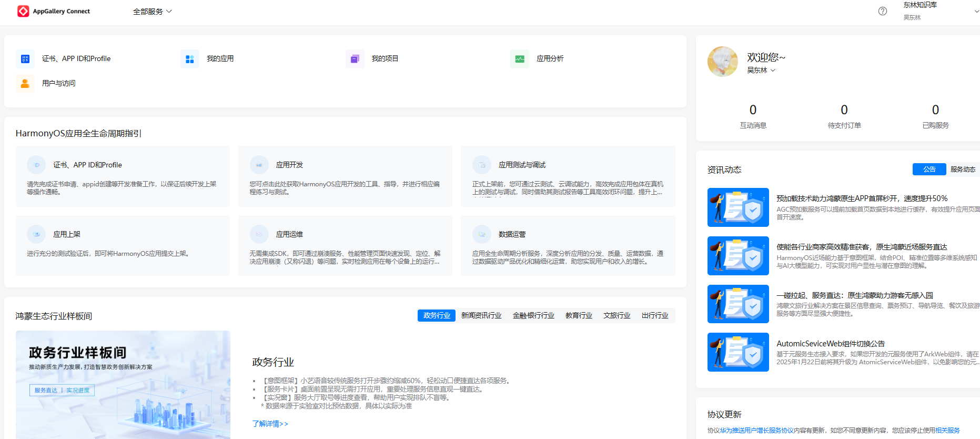Click the 应用运维 round icon
Viewport: 980px width, 439px height.
[x=259, y=234]
